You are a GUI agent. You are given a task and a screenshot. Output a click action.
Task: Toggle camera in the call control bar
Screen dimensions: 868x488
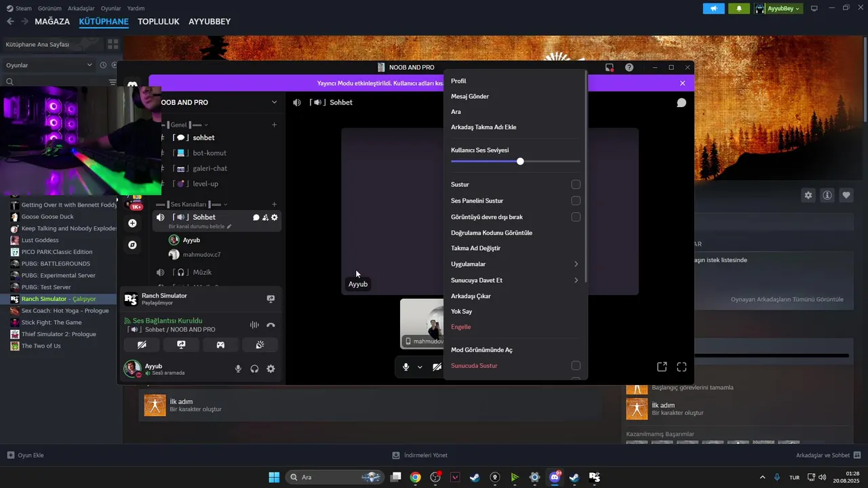click(x=437, y=367)
